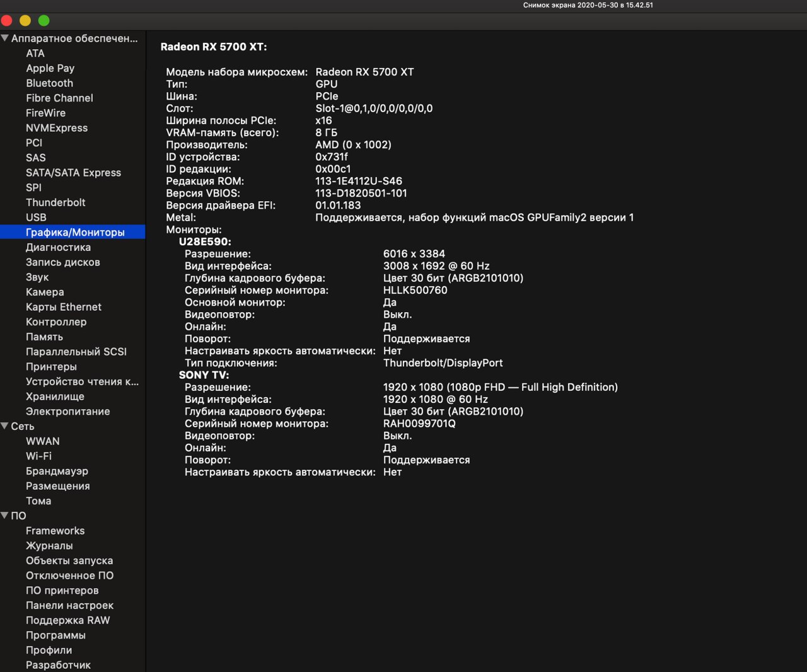Screen dimensions: 807x672
Task: Click the Slot-1@0,1,0/0,0/0,0/0,0 value
Action: click(374, 108)
